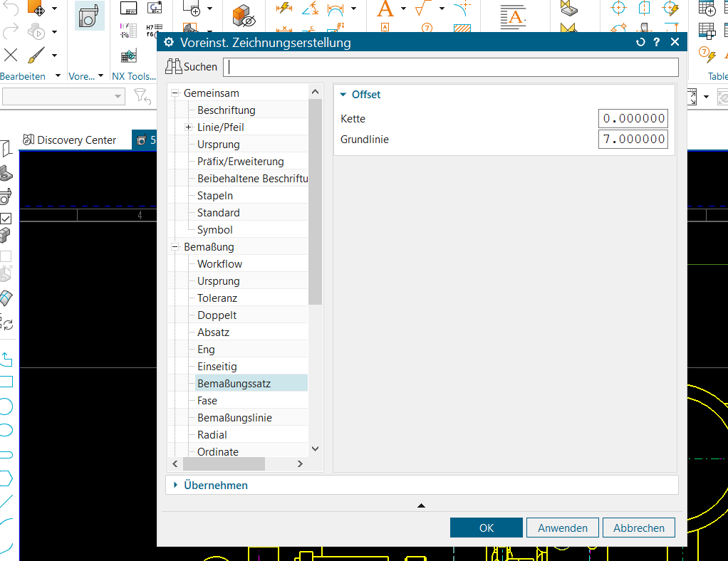Click the reset icon in dialog title bar
728x561 pixels.
(x=640, y=43)
